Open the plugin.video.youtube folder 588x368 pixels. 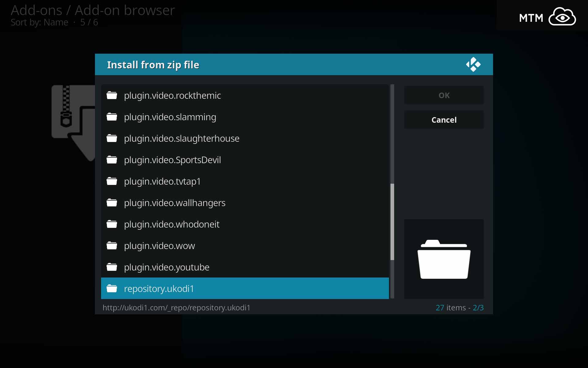coord(245,267)
